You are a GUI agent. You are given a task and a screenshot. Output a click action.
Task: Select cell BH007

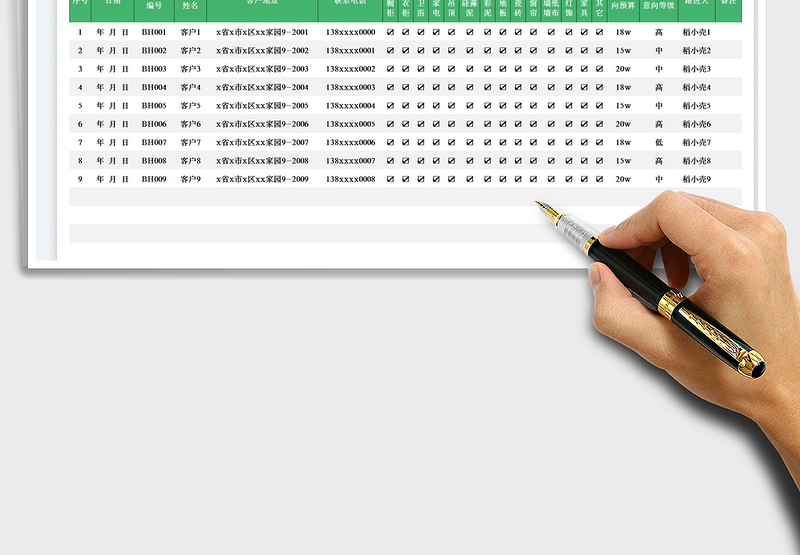pos(154,142)
